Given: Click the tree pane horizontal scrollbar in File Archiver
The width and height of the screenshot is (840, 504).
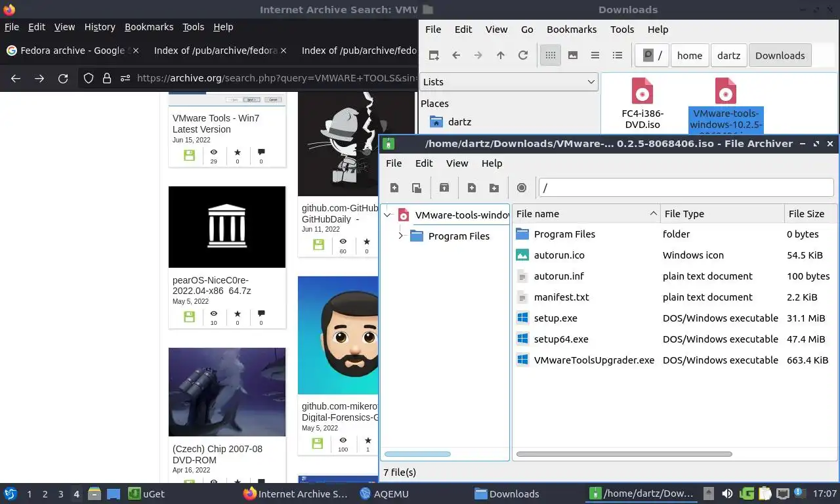Looking at the screenshot, I should [x=417, y=454].
